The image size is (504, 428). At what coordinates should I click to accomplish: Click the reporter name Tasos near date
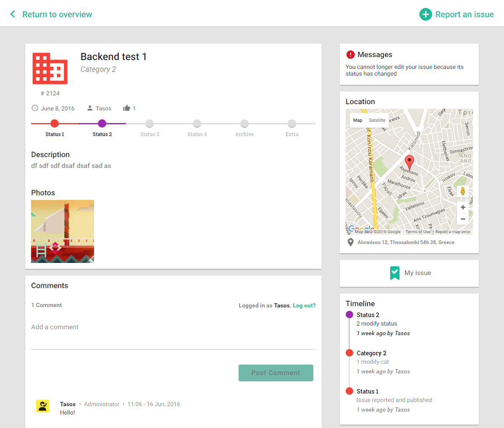(103, 108)
